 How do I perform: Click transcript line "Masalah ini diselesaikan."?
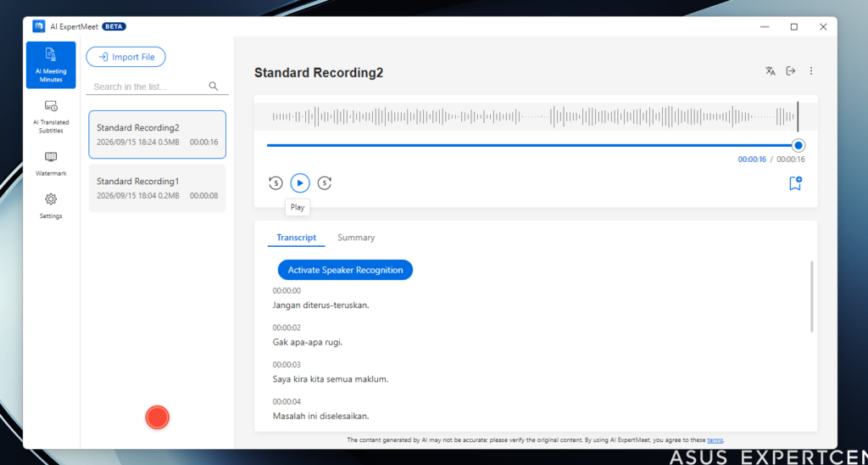tap(320, 417)
